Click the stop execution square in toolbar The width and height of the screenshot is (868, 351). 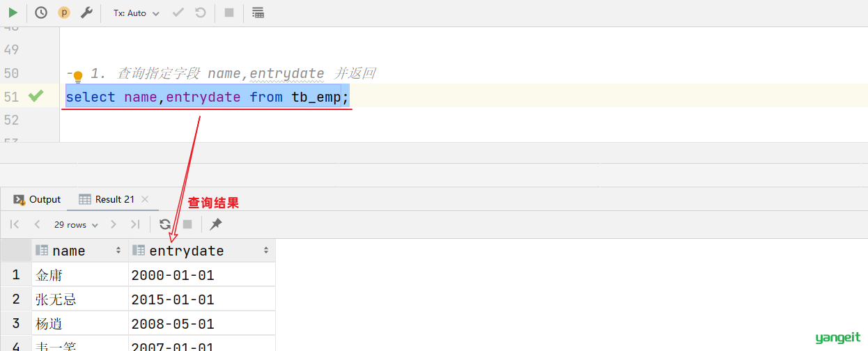coord(229,13)
